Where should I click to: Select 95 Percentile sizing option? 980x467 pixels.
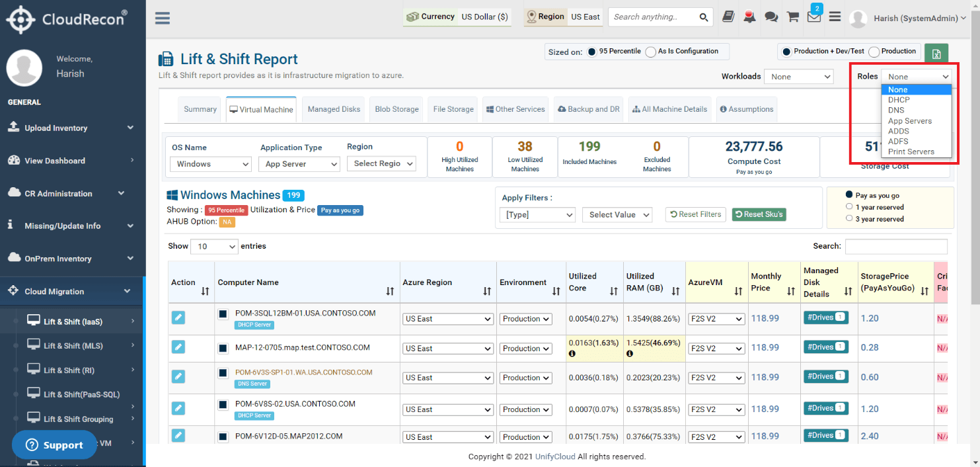(x=591, y=52)
